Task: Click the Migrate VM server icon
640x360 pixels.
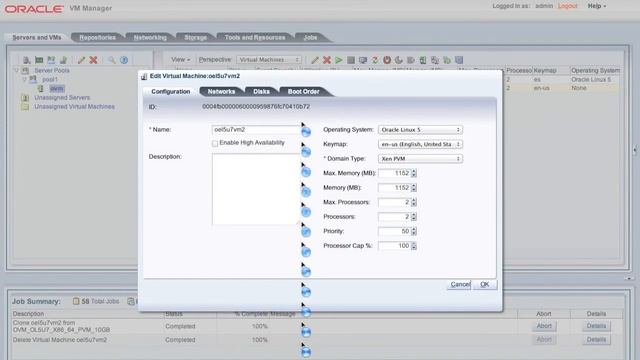Action: [x=423, y=60]
